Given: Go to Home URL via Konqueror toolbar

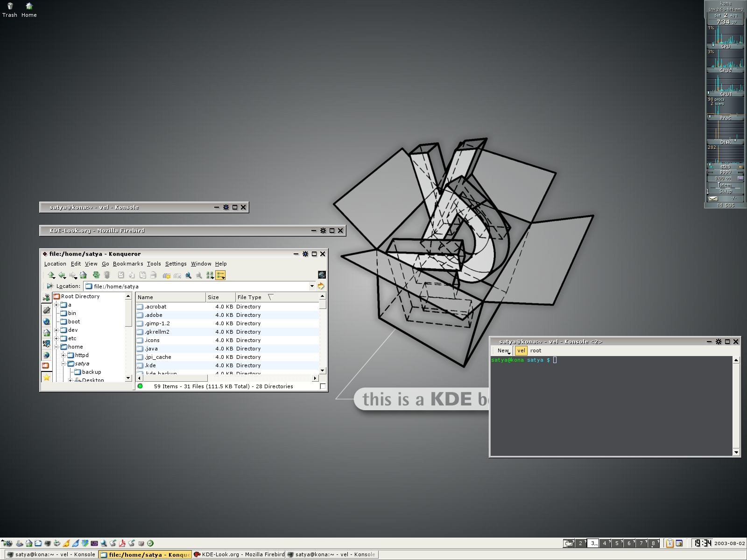Looking at the screenshot, I should pos(83,275).
